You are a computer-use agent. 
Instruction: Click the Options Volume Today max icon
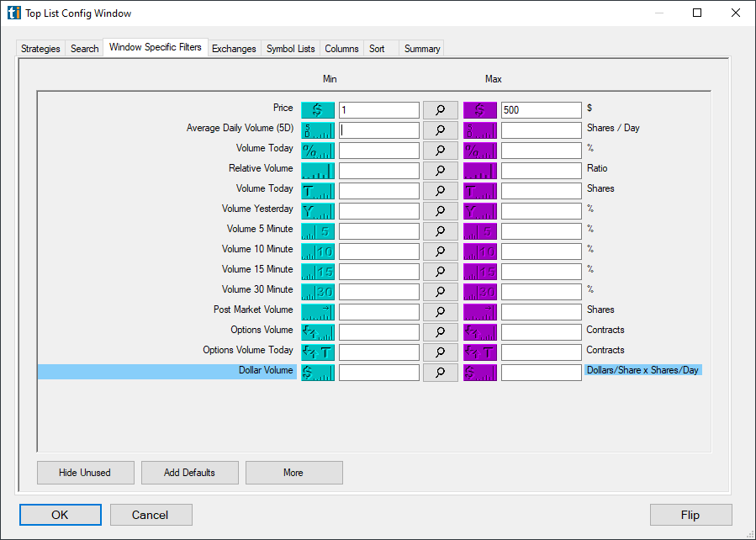click(x=479, y=352)
